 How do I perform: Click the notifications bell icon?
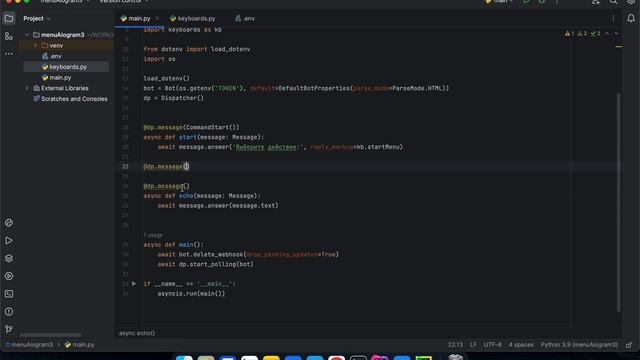(631, 18)
